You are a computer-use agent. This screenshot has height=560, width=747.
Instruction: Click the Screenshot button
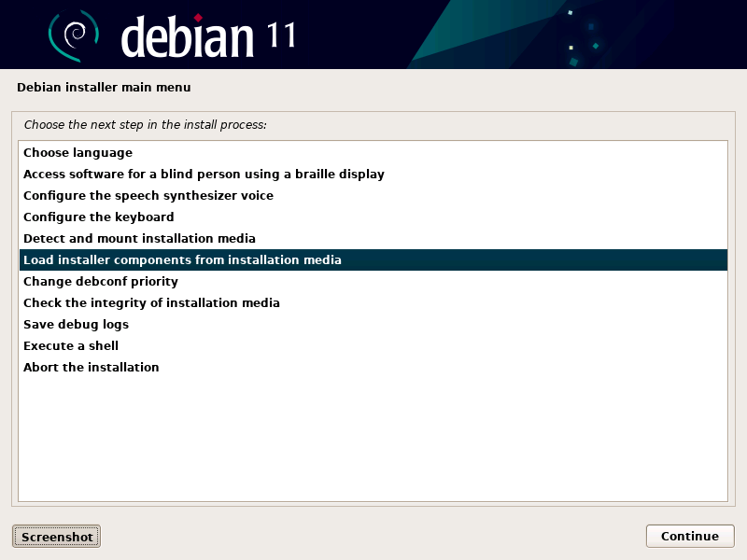pyautogui.click(x=57, y=537)
